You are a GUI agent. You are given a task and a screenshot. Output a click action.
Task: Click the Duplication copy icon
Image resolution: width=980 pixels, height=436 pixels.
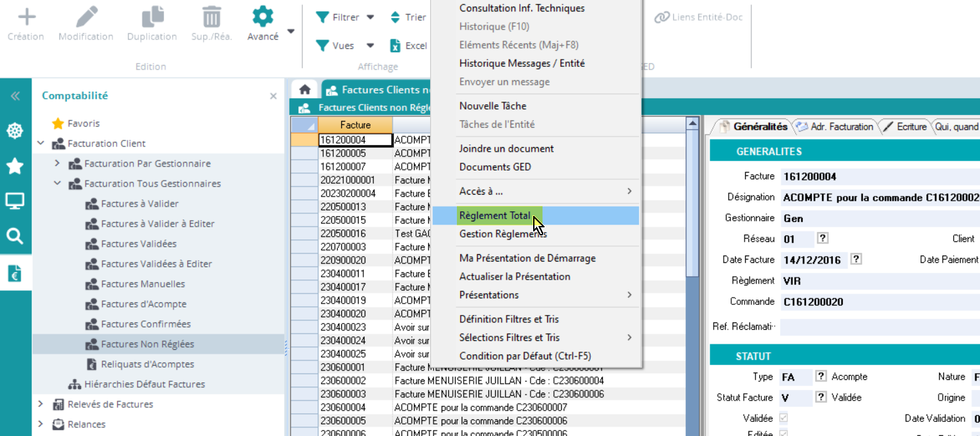[152, 17]
